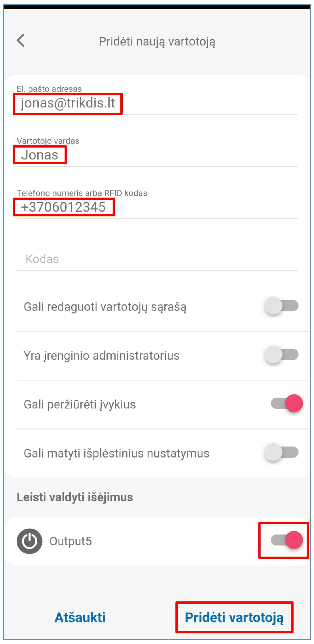Enable the 'Yra įrenginio administratorius' switch
Viewport: 314px width, 644px height.
[281, 355]
